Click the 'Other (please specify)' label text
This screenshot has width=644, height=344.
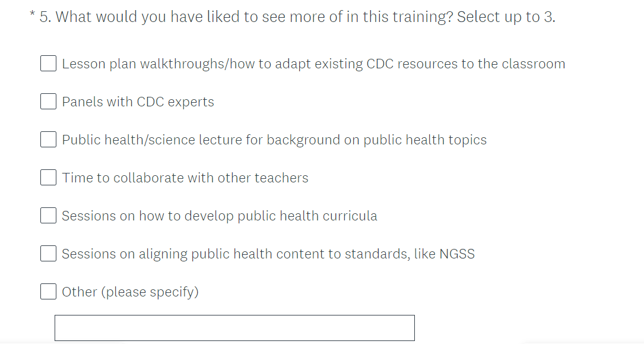click(x=130, y=292)
